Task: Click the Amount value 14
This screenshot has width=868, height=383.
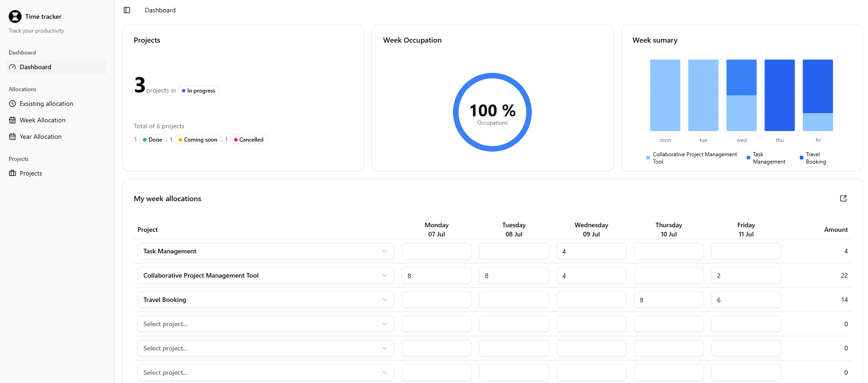Action: pyautogui.click(x=844, y=300)
